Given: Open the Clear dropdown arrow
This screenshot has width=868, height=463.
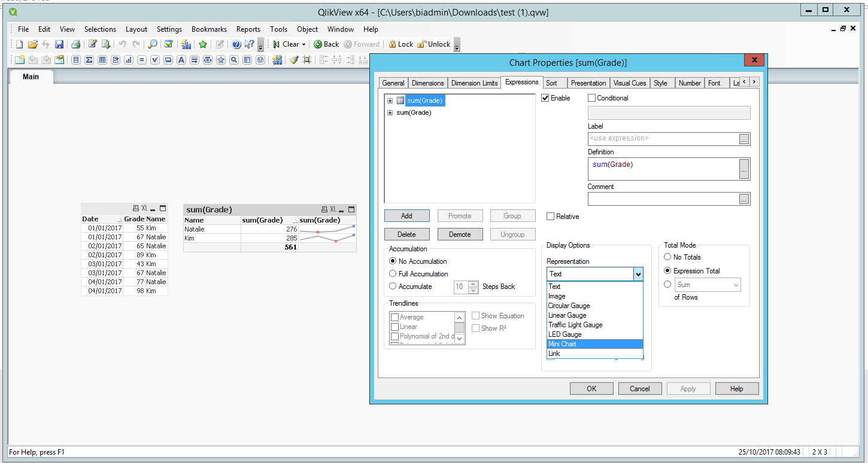Looking at the screenshot, I should (x=304, y=45).
